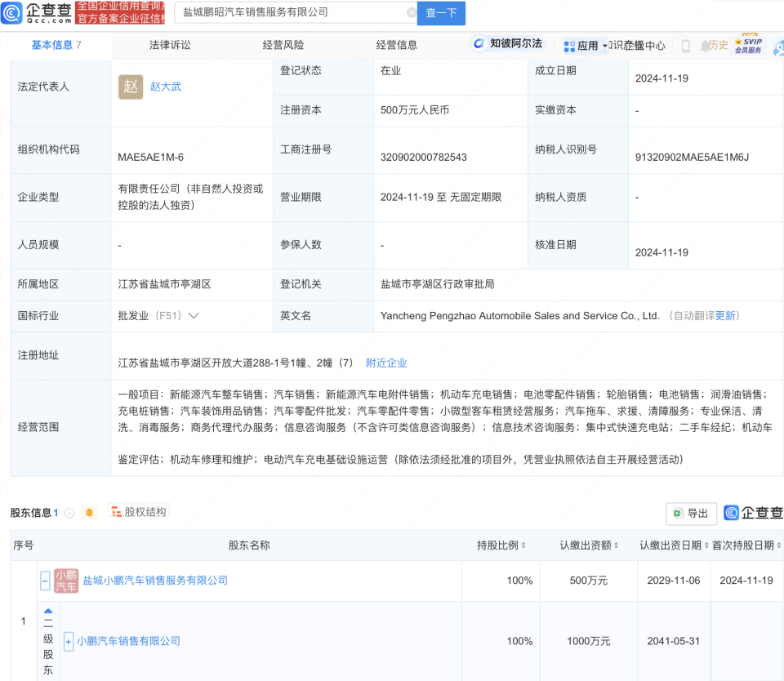This screenshot has width=784, height=681.
Task: Click the 更新 translation link
Action: [x=725, y=315]
